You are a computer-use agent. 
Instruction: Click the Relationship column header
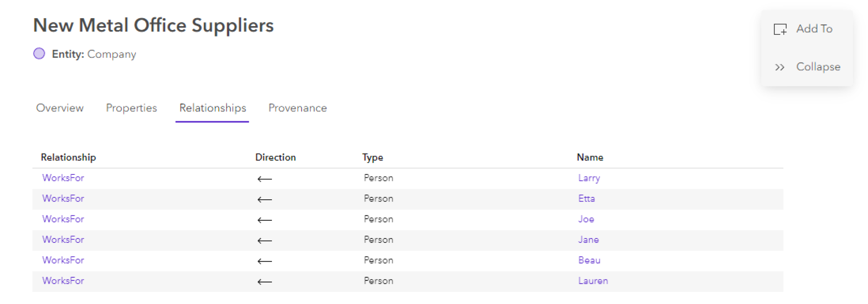tap(68, 157)
